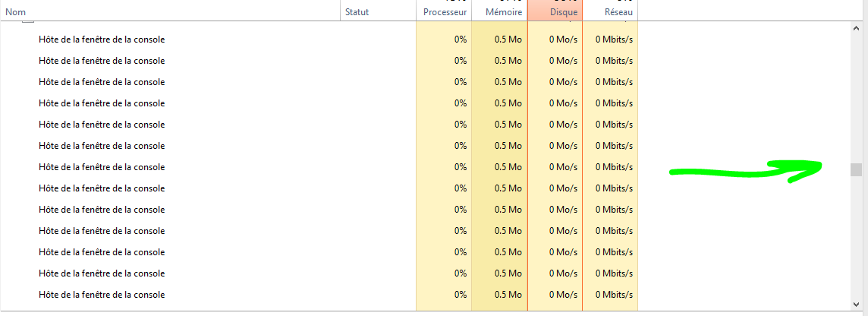Viewport: 868px width, 316px height.
Task: Click the green arrow's pointed tip
Action: click(x=821, y=164)
